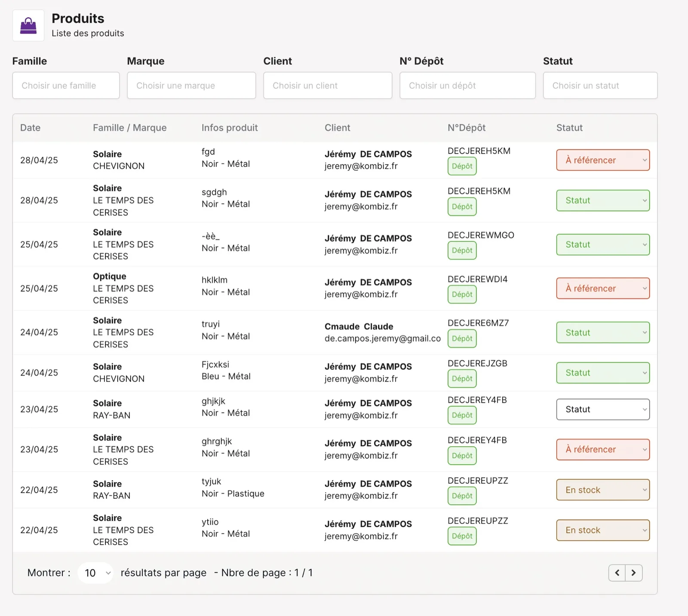Open the Choisir un dépôt filter
The height and width of the screenshot is (616, 688).
[x=467, y=86]
